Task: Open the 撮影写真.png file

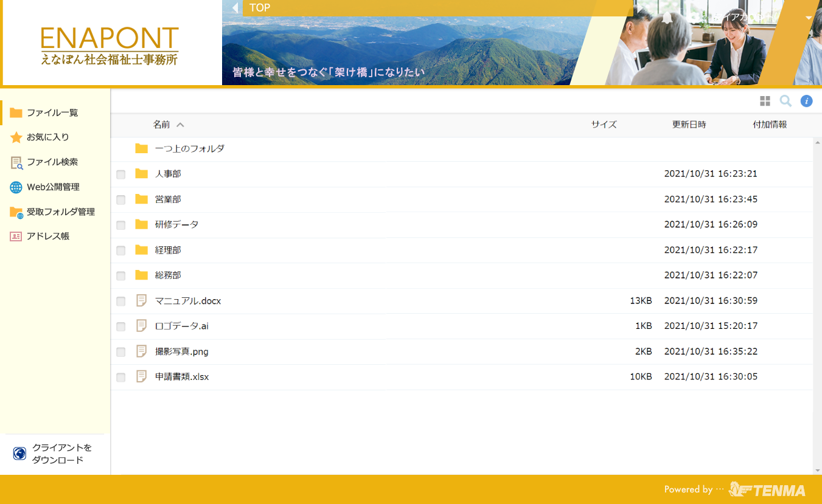Action: pos(181,352)
